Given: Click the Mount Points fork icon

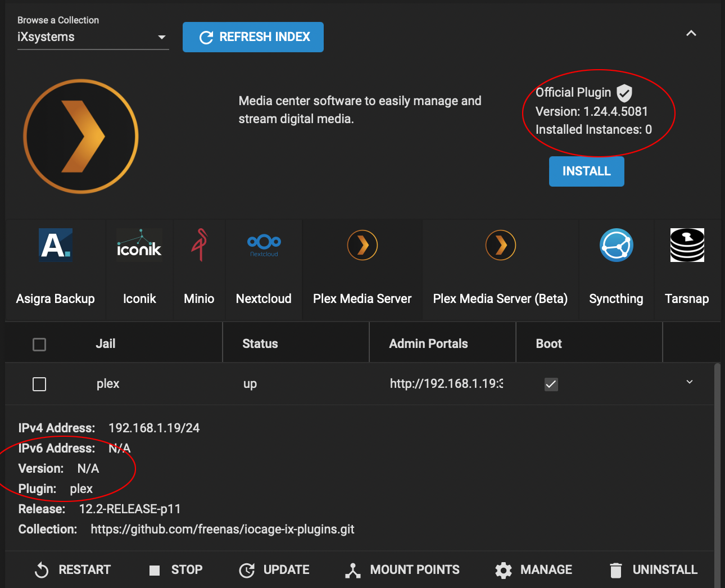Looking at the screenshot, I should click(353, 570).
